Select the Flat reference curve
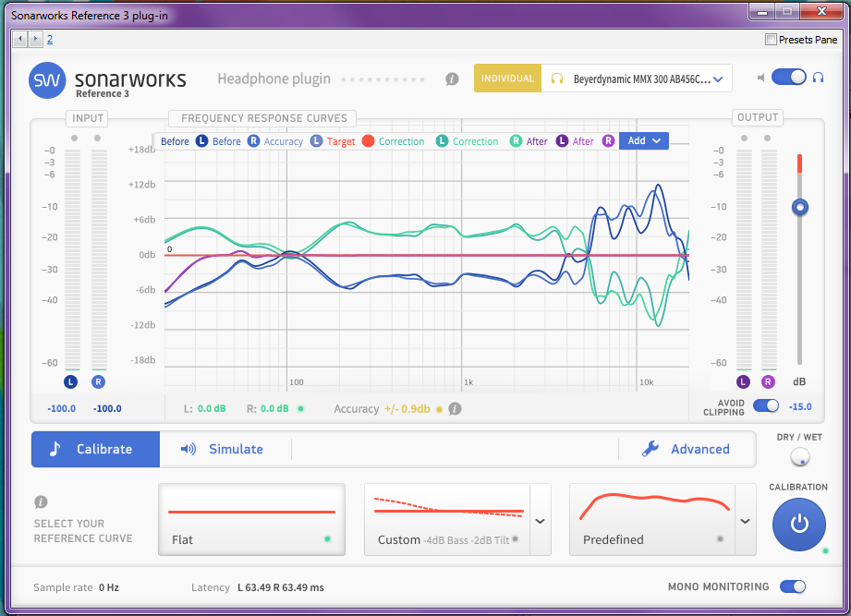This screenshot has width=851, height=616. pyautogui.click(x=252, y=519)
